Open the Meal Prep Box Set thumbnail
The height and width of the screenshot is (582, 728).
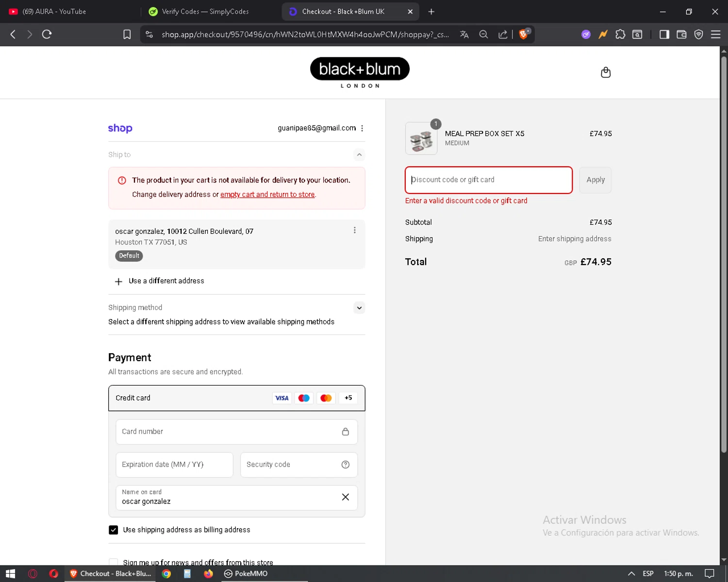pyautogui.click(x=421, y=138)
